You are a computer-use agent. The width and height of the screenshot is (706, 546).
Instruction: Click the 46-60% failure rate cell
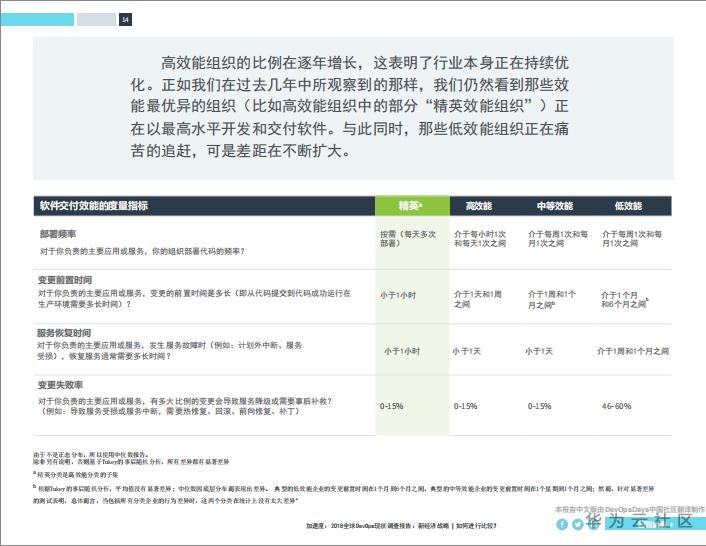click(x=616, y=406)
